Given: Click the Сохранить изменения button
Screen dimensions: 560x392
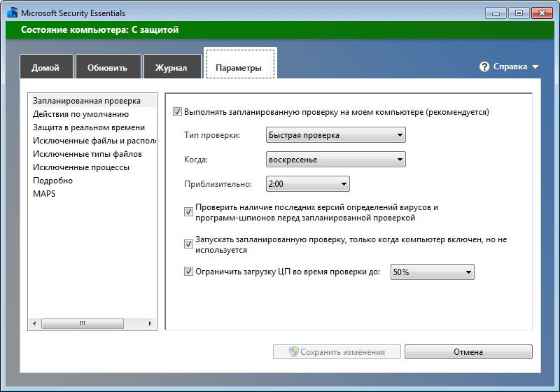Looking at the screenshot, I should coord(337,351).
